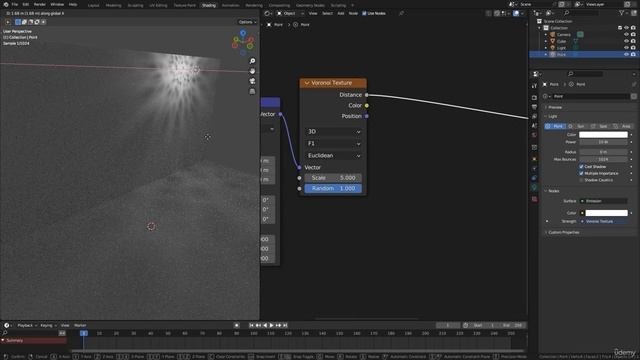Open the World properties tab icon

[534, 135]
